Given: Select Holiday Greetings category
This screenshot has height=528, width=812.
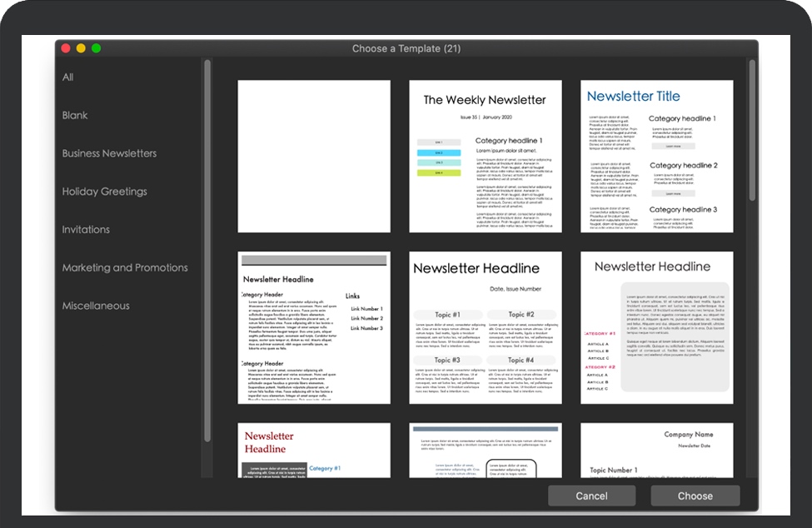Looking at the screenshot, I should (104, 192).
